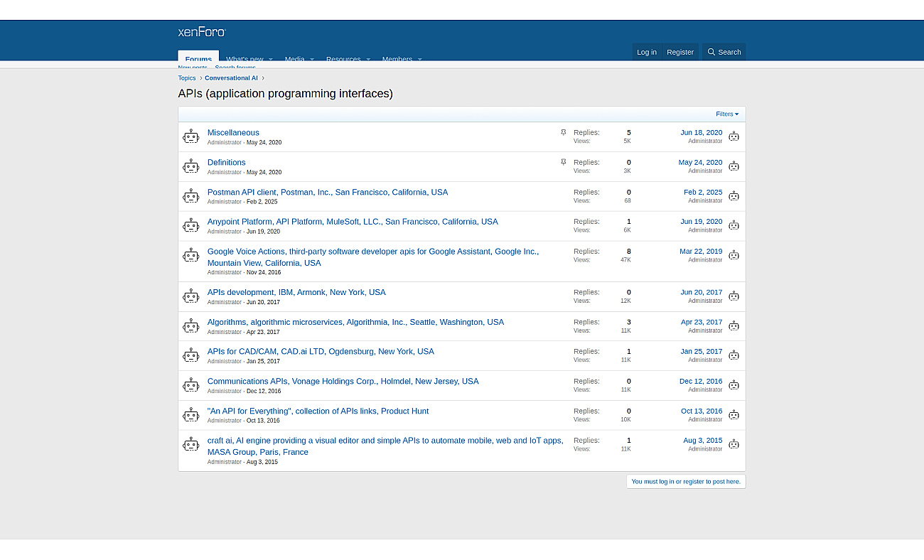
Task: Click last-poster avatar in Algorithmia row
Action: click(x=734, y=326)
